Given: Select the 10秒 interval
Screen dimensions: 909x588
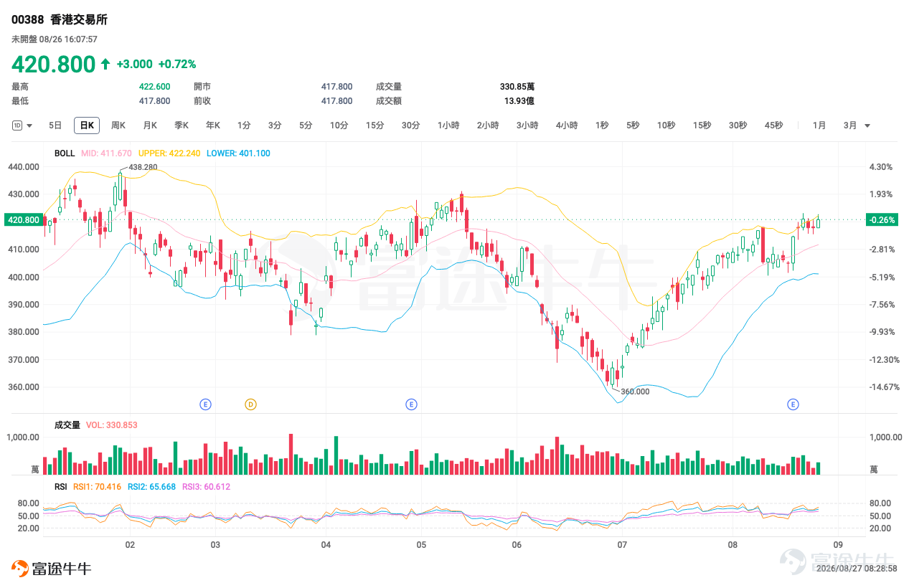Looking at the screenshot, I should click(x=666, y=125).
